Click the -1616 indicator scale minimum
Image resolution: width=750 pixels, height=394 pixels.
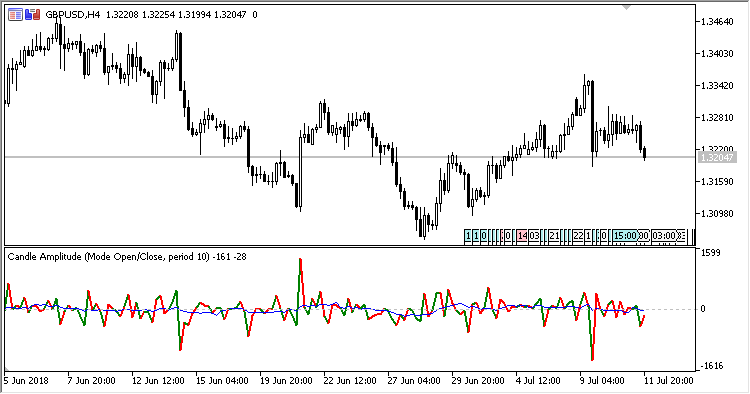712,366
